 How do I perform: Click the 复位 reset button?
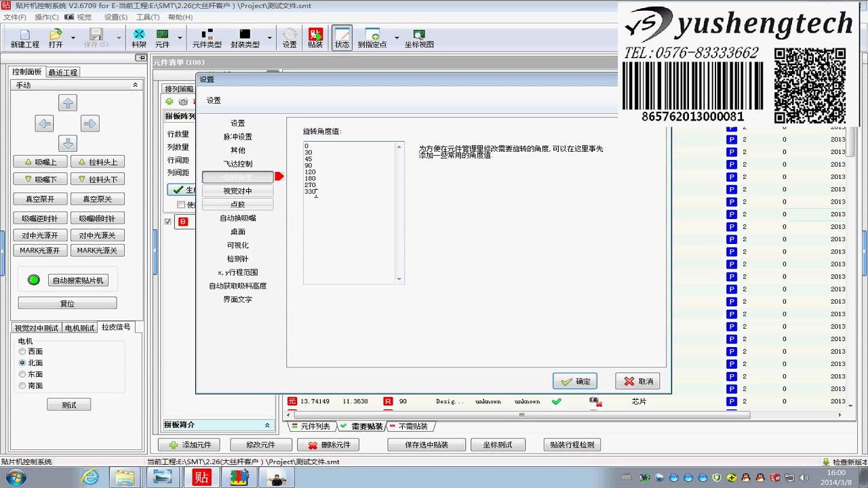[67, 304]
